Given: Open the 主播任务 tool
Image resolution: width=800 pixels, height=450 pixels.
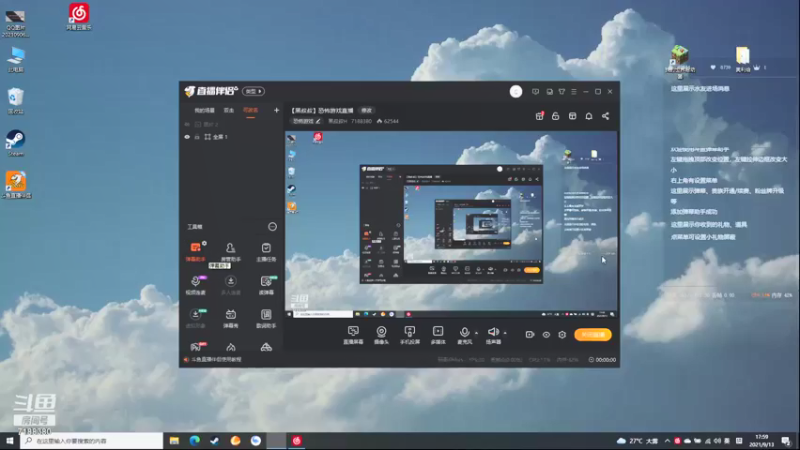Looking at the screenshot, I should (266, 252).
